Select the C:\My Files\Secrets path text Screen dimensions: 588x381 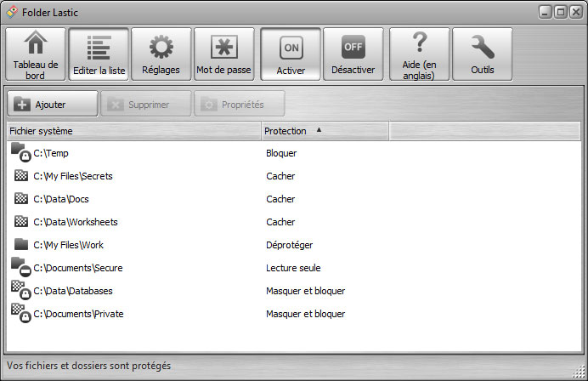(73, 176)
